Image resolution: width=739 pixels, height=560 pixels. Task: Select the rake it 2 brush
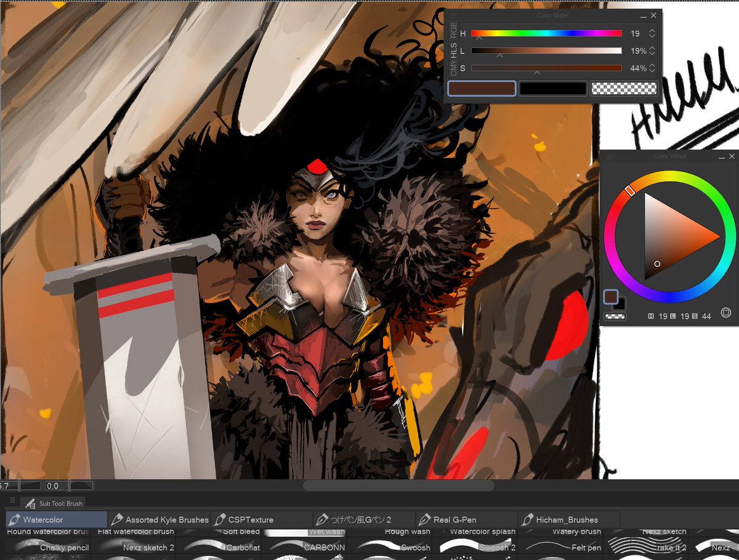click(647, 546)
